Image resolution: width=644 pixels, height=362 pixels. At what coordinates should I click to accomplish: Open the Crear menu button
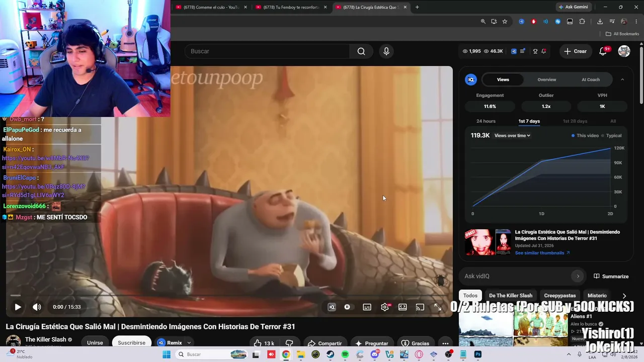point(575,51)
